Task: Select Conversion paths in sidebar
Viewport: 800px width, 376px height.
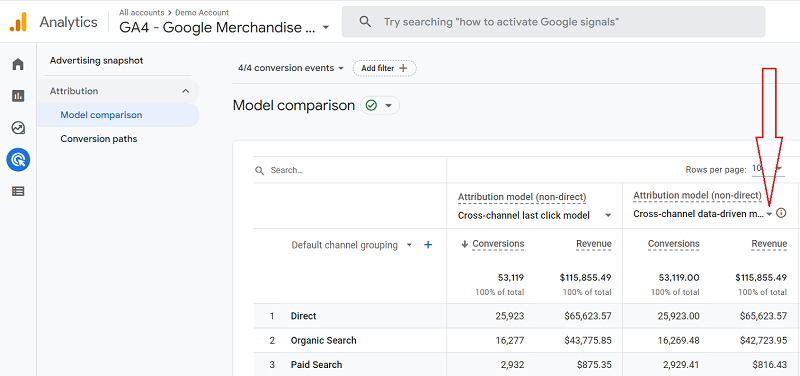Action: click(98, 139)
